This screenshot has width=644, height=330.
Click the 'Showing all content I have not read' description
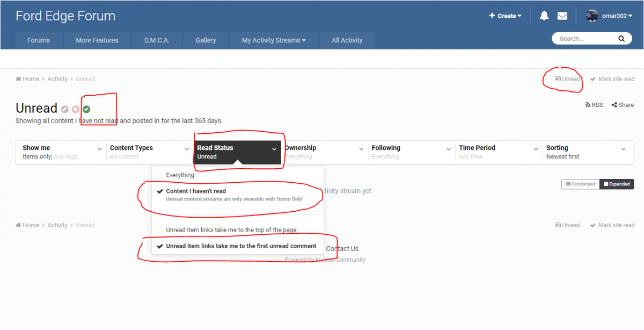coord(119,121)
